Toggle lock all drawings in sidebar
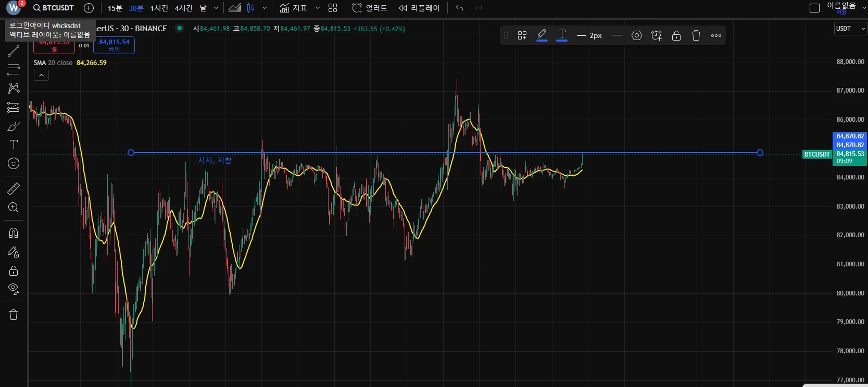The width and height of the screenshot is (868, 387). tap(14, 270)
